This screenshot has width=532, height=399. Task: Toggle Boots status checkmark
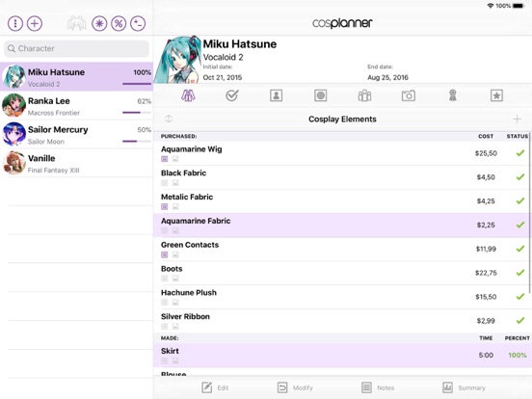(520, 273)
